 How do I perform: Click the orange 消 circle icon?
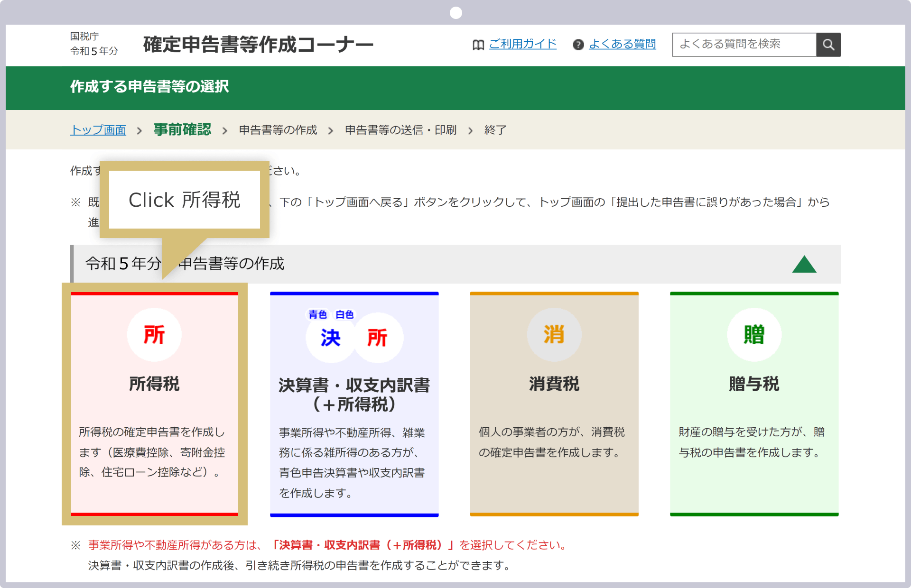click(x=554, y=335)
